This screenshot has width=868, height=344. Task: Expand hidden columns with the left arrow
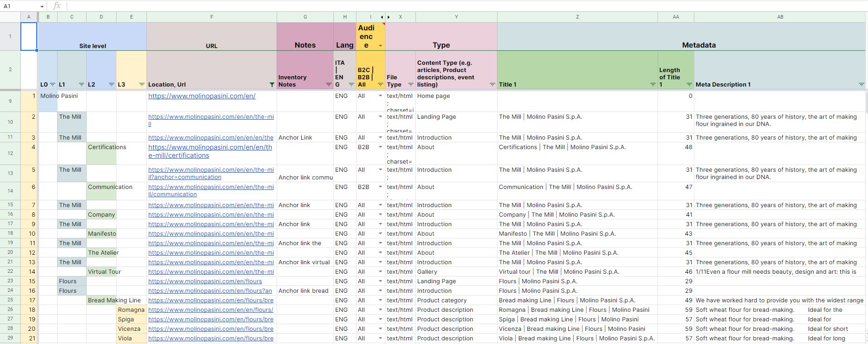pos(382,17)
